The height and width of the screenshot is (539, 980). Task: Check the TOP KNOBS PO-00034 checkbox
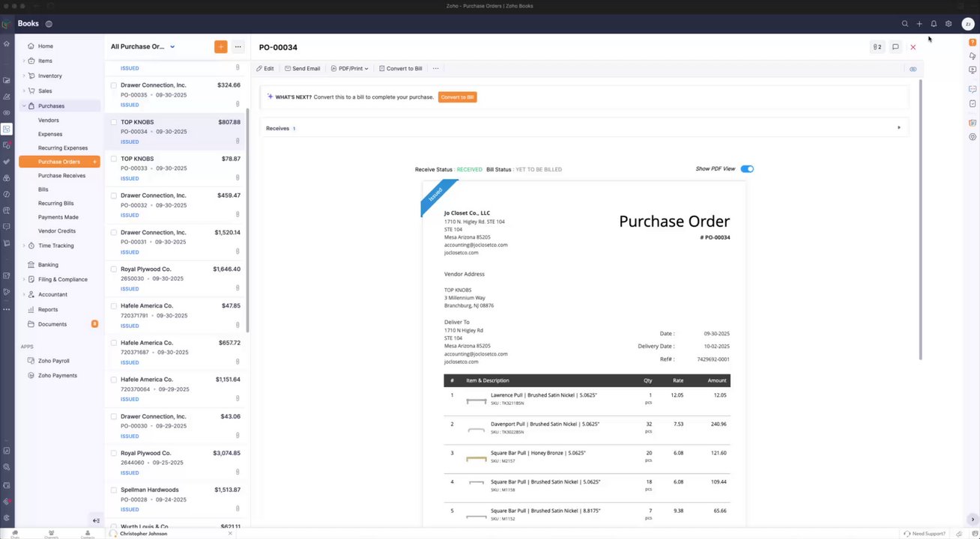coord(114,122)
